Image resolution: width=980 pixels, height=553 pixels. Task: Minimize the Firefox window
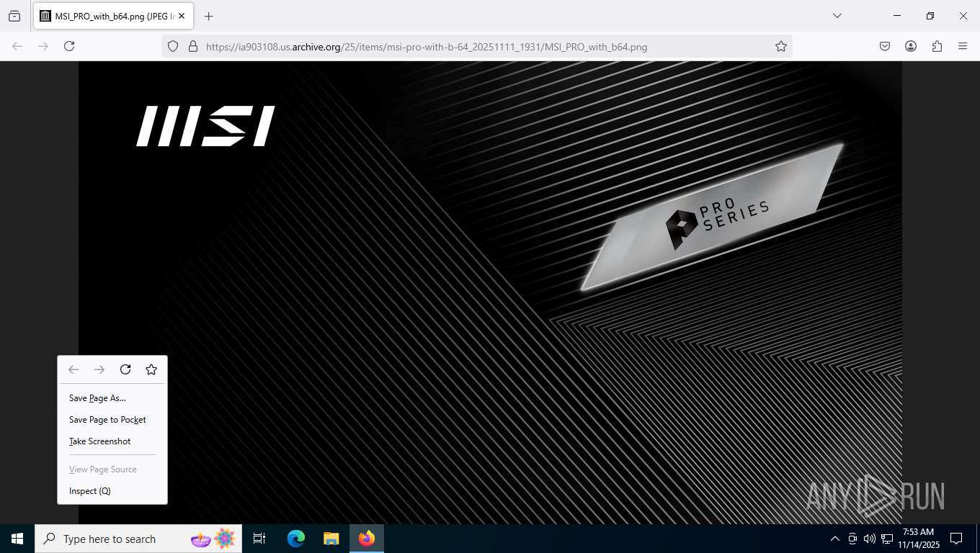click(x=897, y=16)
